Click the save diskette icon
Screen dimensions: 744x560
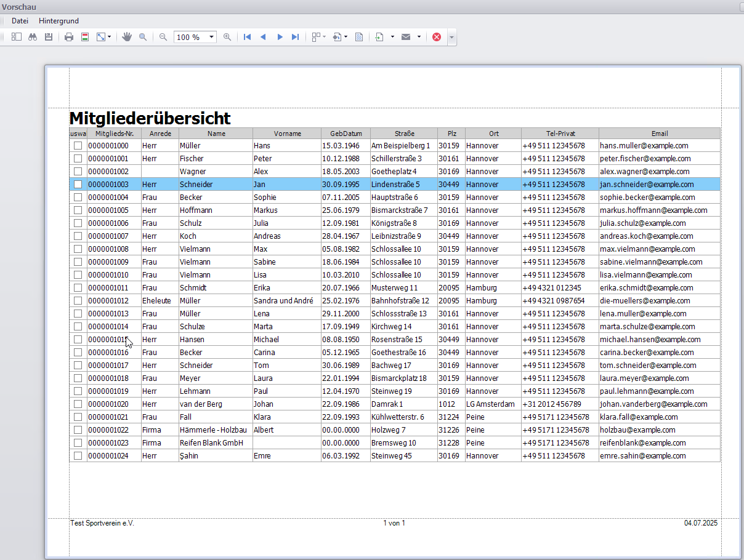[49, 37]
